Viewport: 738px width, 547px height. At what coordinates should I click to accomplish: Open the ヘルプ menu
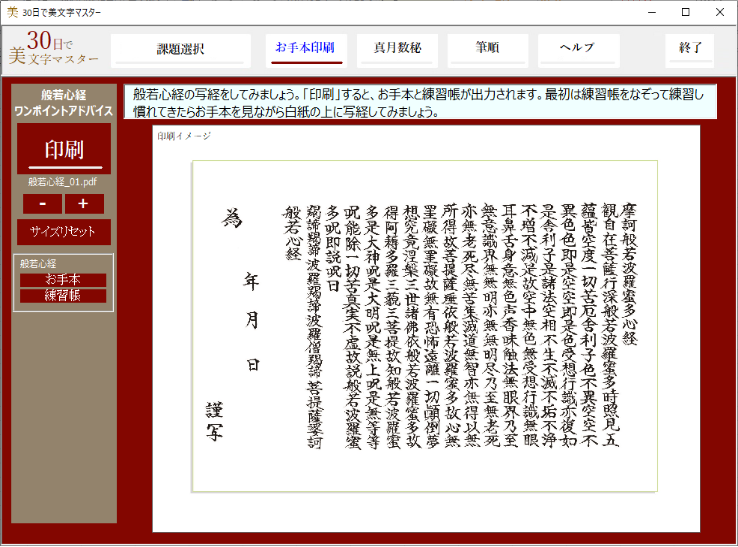[x=577, y=48]
